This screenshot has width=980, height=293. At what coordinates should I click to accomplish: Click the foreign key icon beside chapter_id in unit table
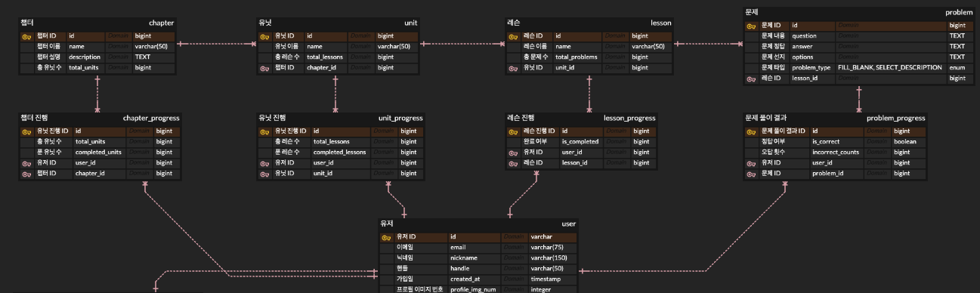264,68
